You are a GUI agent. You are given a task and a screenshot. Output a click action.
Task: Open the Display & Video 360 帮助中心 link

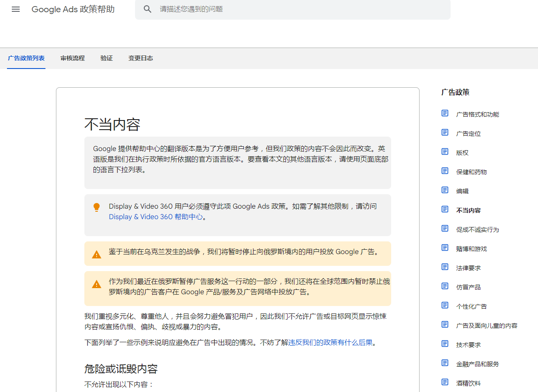[x=156, y=217]
